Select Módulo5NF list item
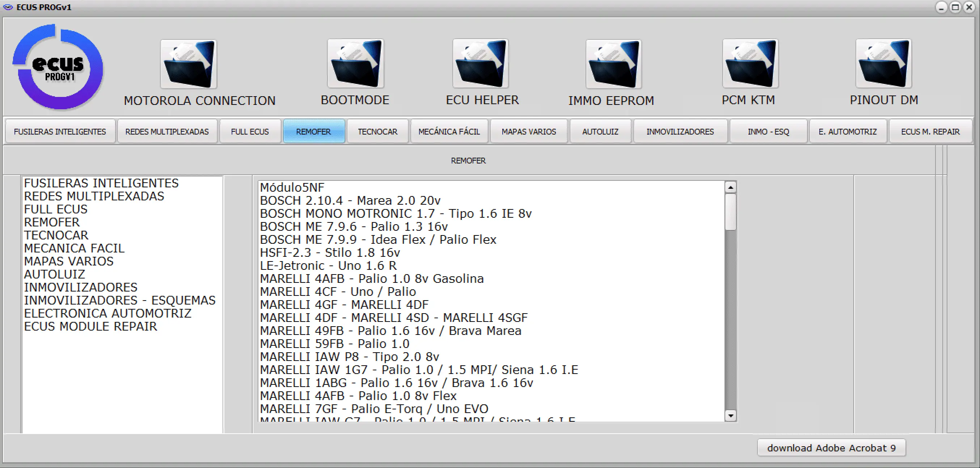Image resolution: width=980 pixels, height=468 pixels. pyautogui.click(x=292, y=187)
